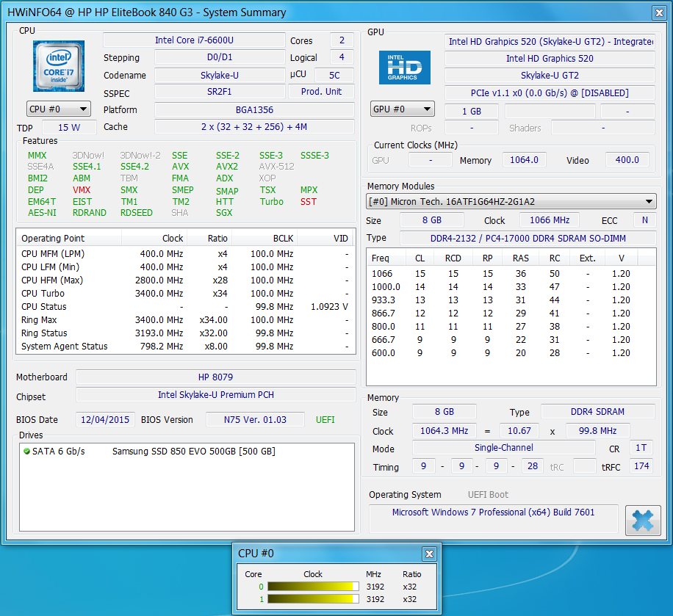The height and width of the screenshot is (616, 673).
Task: Open the CPU #0 selector dropdown
Action: tap(59, 109)
